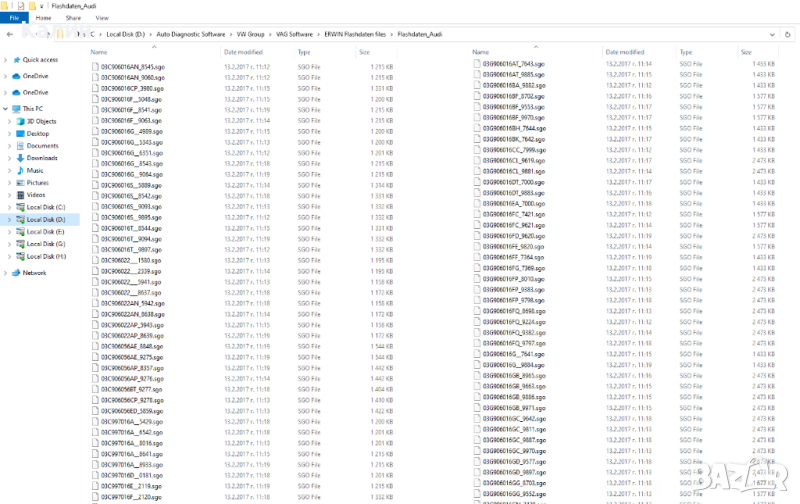Click file icon of 03C906016CP_3980.sgo
800x504 pixels.
click(95, 89)
